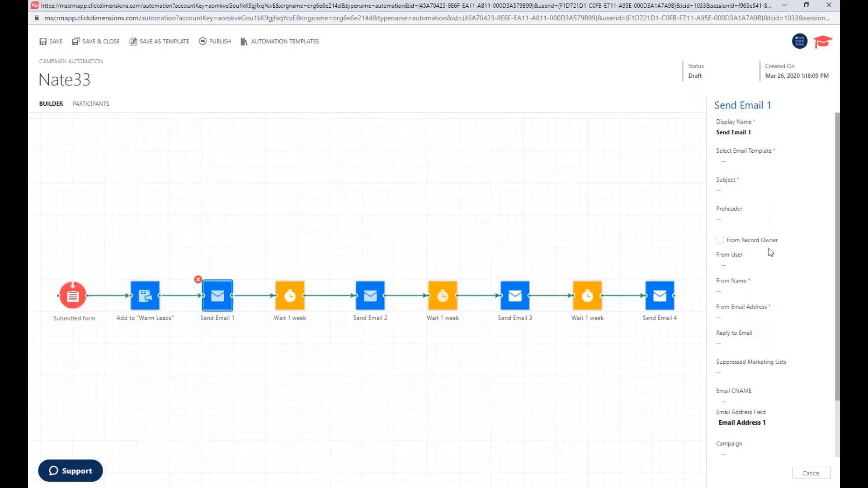
Task: Select the first Wait 1 week timer node
Action: tap(289, 296)
